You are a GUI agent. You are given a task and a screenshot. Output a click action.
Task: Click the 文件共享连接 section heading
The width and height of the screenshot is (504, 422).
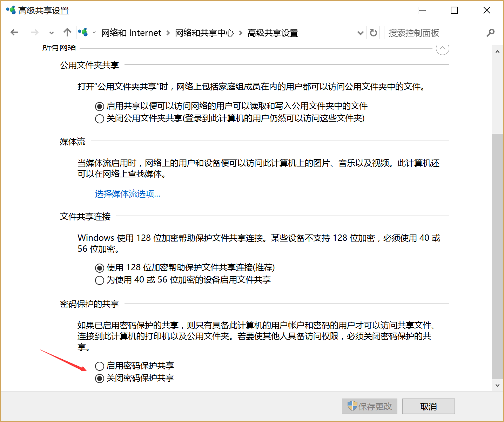click(85, 217)
